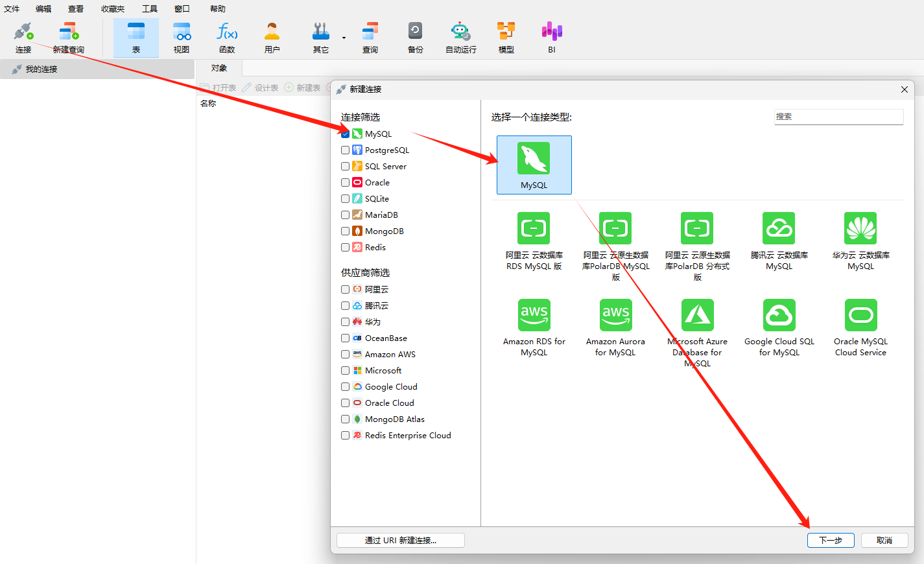Open the 收藏夹 menu

113,9
